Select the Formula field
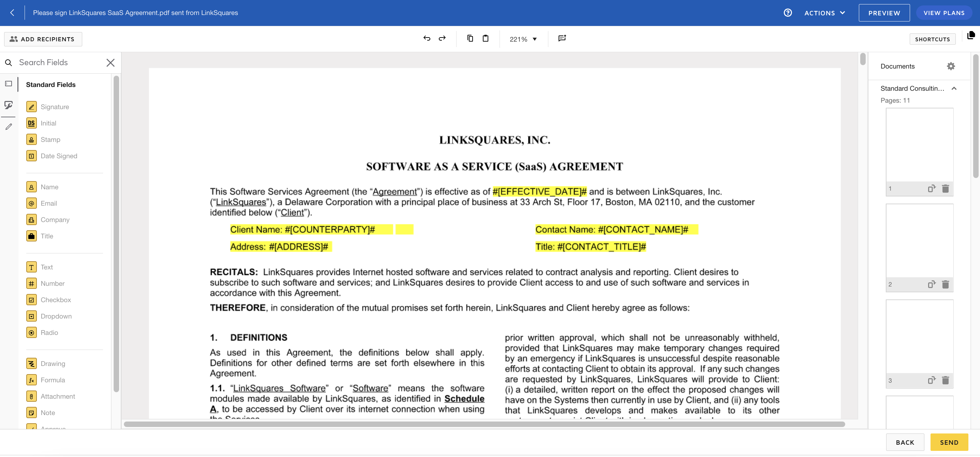 pos(46,380)
